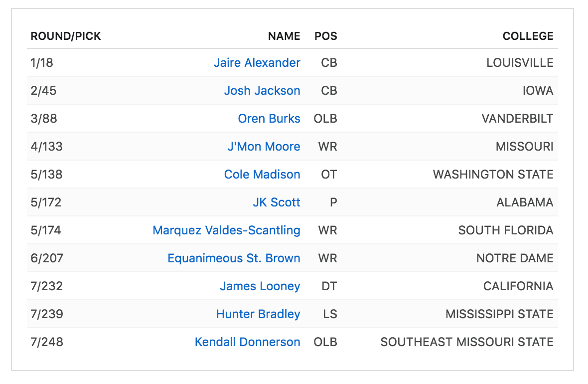588x384 pixels.
Task: Select J'Mon Moore player link
Action: pos(264,147)
